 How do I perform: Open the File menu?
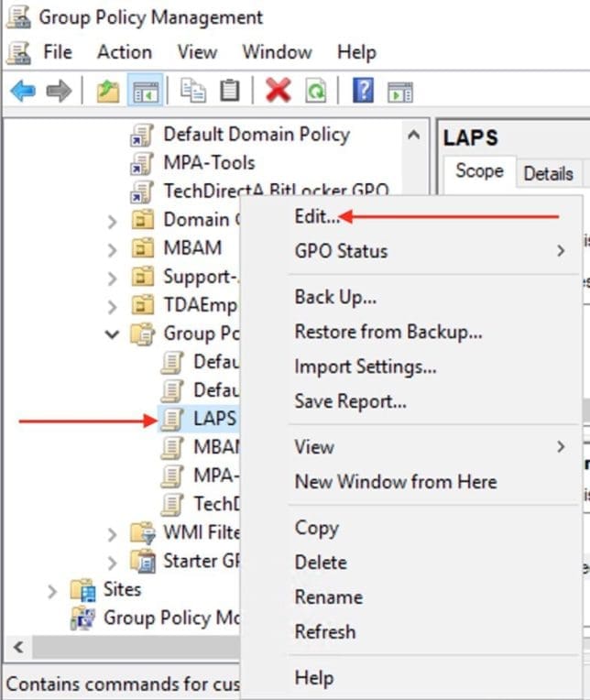(58, 52)
